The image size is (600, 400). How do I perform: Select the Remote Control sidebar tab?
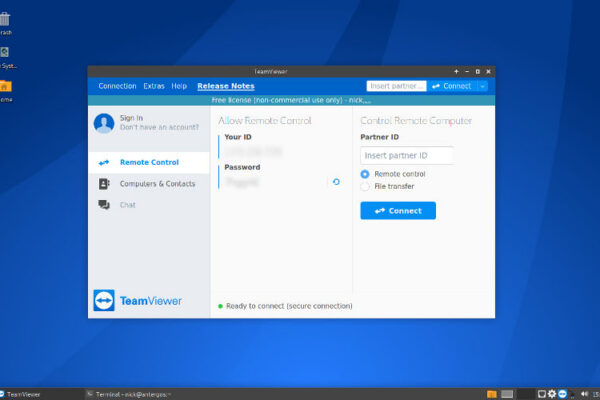pyautogui.click(x=149, y=162)
